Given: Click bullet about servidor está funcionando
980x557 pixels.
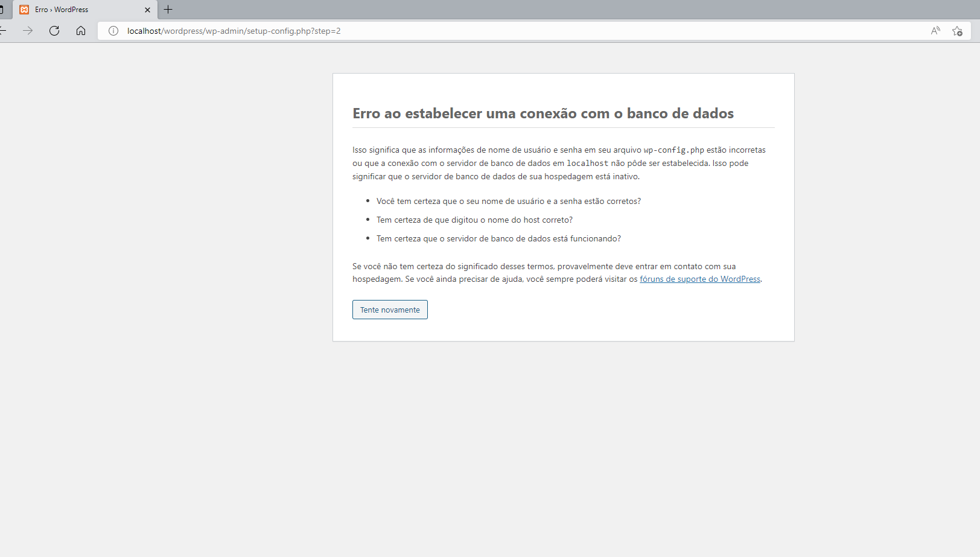Looking at the screenshot, I should point(498,238).
